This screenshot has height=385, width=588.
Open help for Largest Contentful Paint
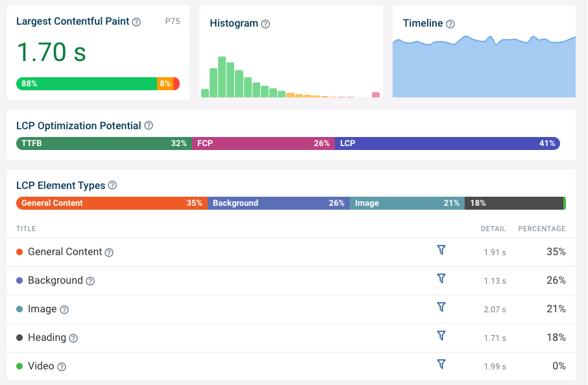coord(136,21)
